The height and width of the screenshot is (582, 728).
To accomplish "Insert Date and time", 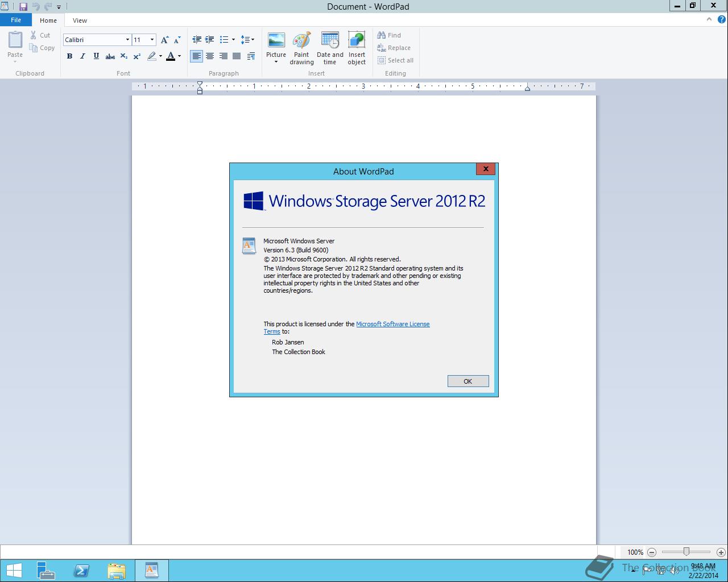I will pyautogui.click(x=330, y=48).
